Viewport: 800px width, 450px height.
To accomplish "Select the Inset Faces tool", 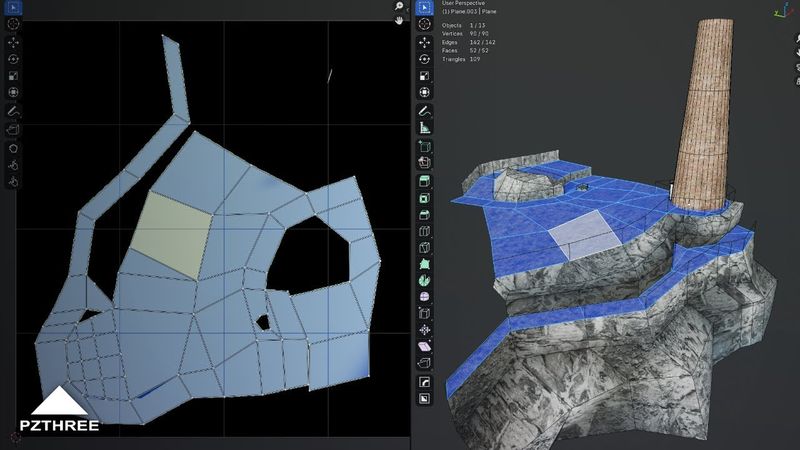I will coord(424,198).
